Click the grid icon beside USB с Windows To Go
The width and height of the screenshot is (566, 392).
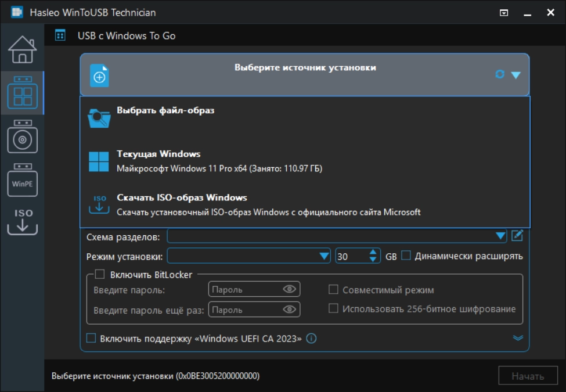60,35
